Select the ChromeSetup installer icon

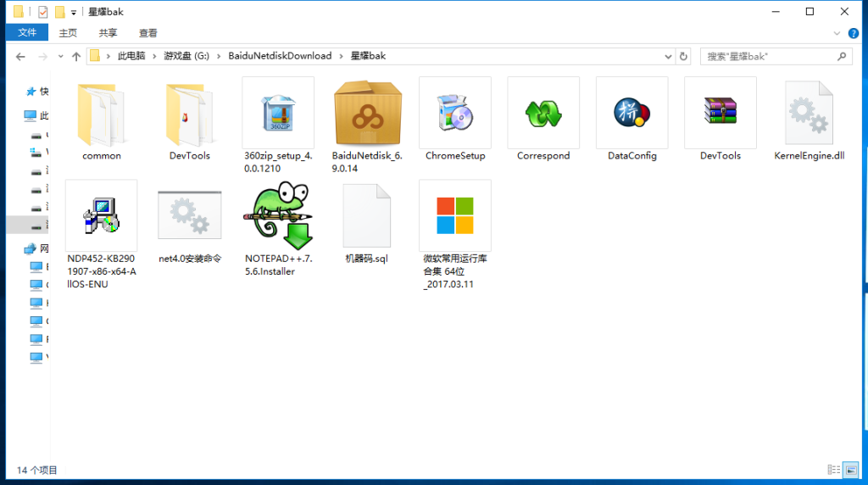(x=455, y=113)
